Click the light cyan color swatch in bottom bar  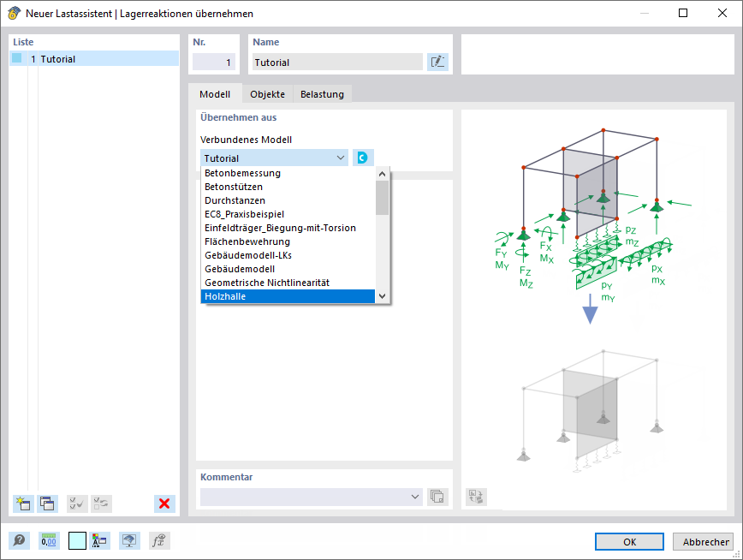click(x=77, y=540)
